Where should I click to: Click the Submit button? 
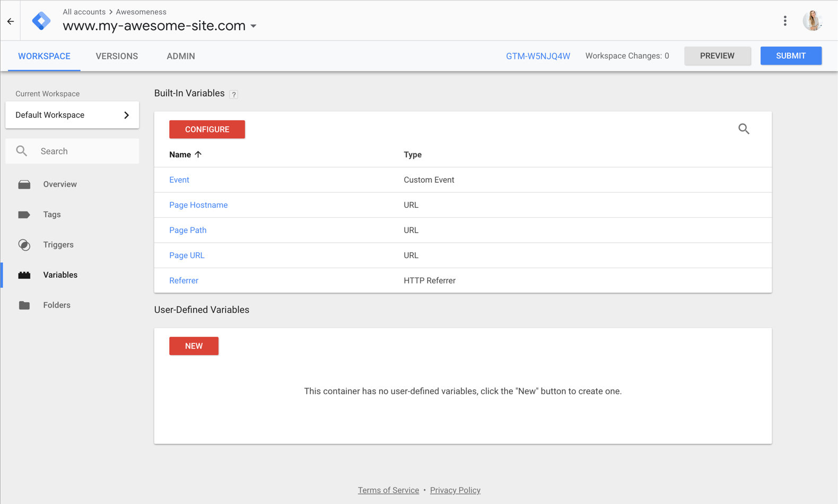[791, 56]
